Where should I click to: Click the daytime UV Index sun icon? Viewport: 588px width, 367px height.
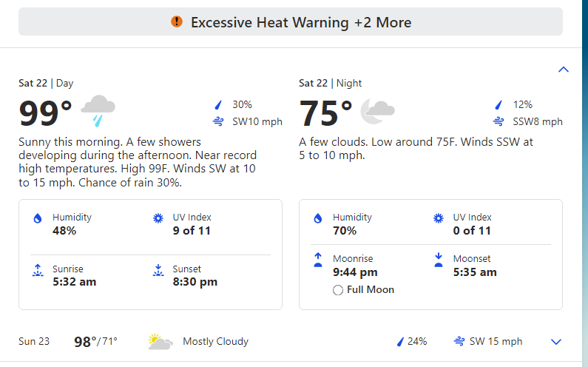(158, 218)
